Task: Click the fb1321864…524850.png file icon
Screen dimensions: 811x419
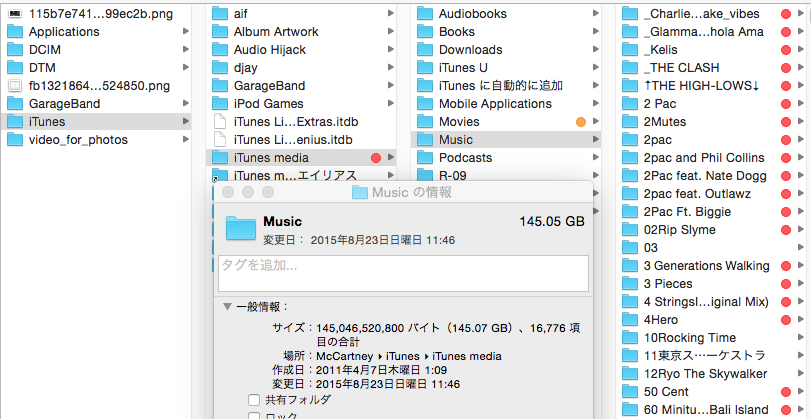Action: [15, 86]
